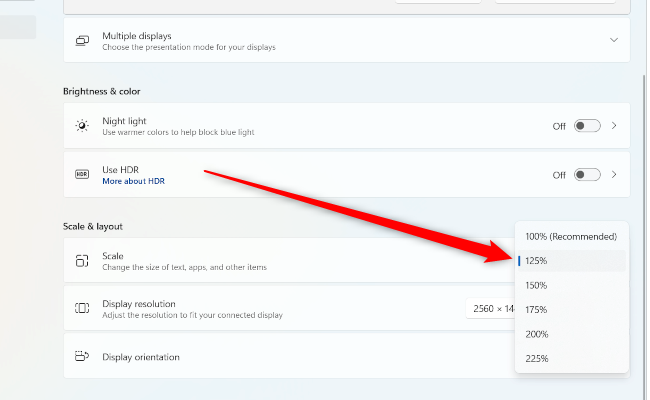650x400 pixels.
Task: Click the Night light sun icon
Action: click(x=82, y=126)
